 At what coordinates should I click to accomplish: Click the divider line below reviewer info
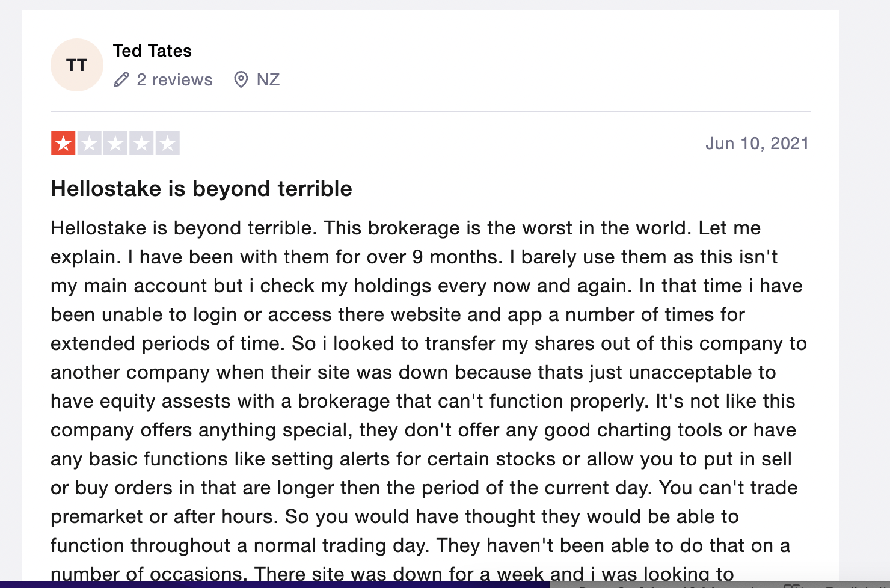[431, 111]
